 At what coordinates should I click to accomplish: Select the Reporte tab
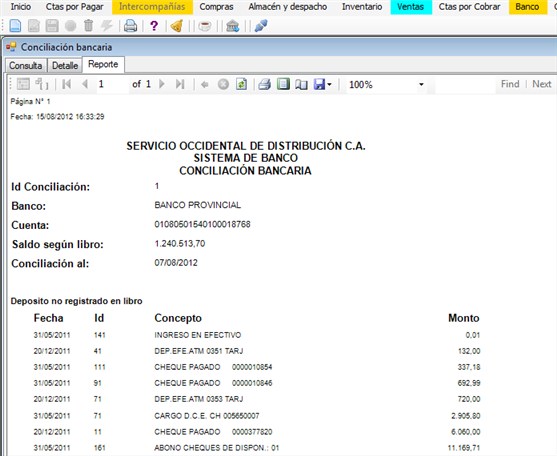(x=103, y=64)
